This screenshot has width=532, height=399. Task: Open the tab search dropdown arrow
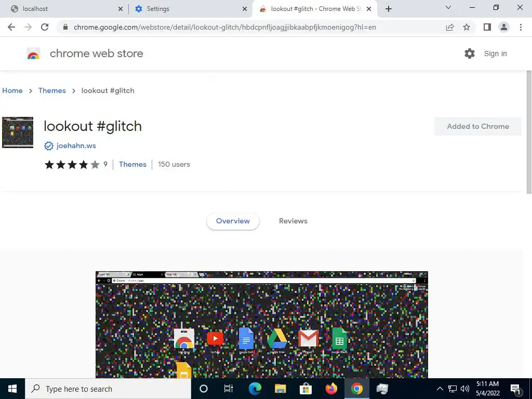(x=448, y=7)
